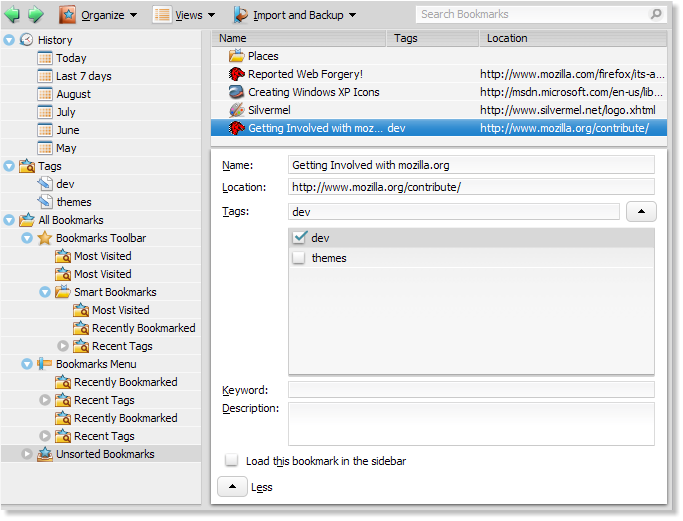Click the Last 7 days calendar icon
This screenshot has height=521, width=683.
pyautogui.click(x=44, y=76)
